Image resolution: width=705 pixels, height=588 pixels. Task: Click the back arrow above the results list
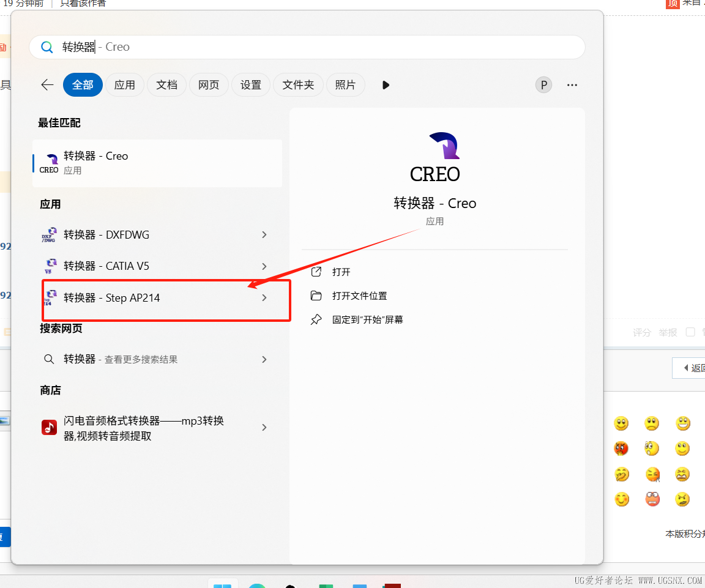tap(47, 84)
